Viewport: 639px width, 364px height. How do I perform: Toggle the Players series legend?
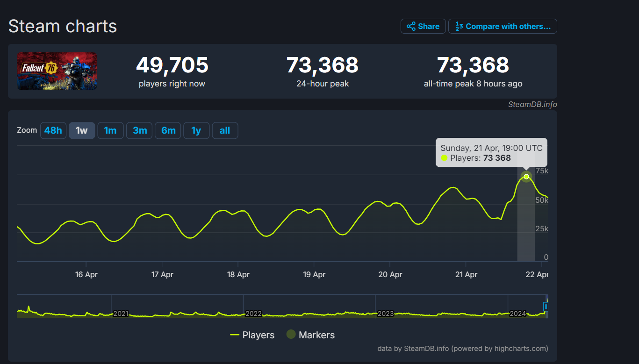tap(252, 335)
